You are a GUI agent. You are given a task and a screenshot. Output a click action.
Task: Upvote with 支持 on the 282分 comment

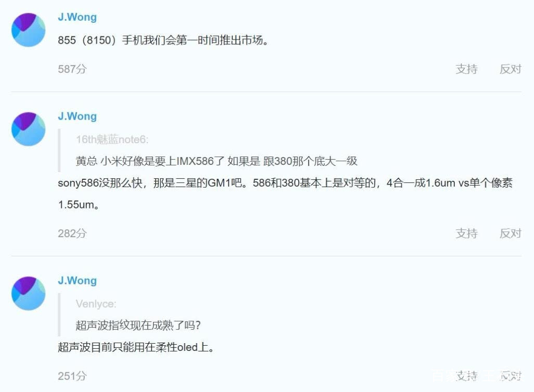[466, 233]
